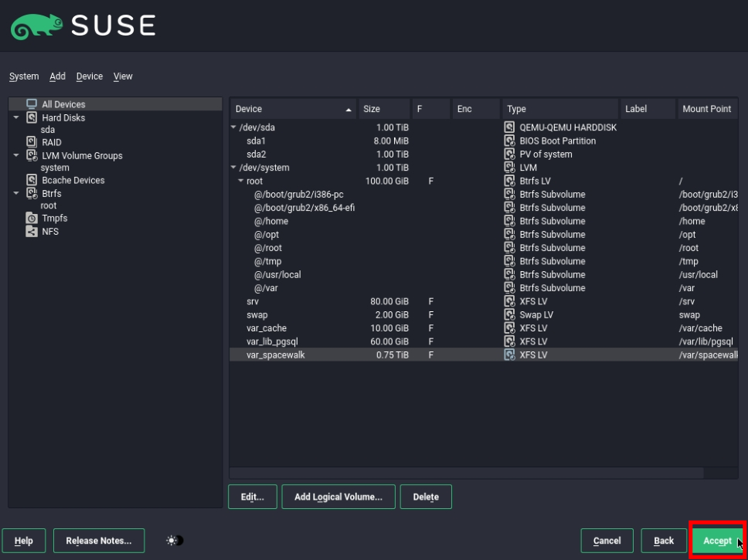Click the XFS LV icon in srv row
The image size is (748, 560).
tap(510, 301)
